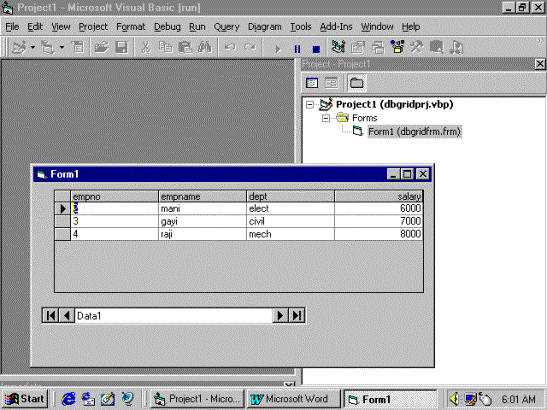Open the Edit menu
Screen dimensions: 547x410
point(35,27)
